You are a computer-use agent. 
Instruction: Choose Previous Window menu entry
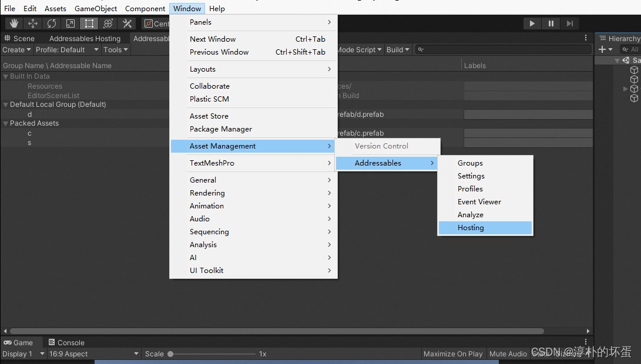point(253,52)
